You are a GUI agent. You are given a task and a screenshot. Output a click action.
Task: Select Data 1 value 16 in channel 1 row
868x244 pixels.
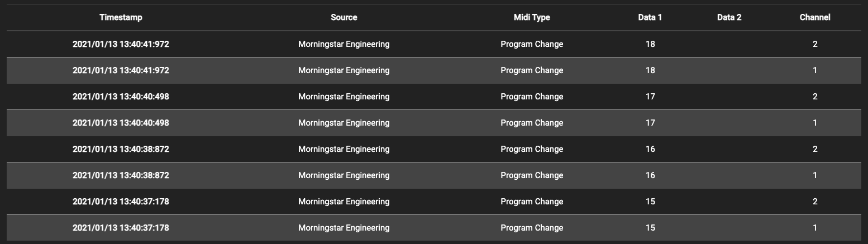650,175
